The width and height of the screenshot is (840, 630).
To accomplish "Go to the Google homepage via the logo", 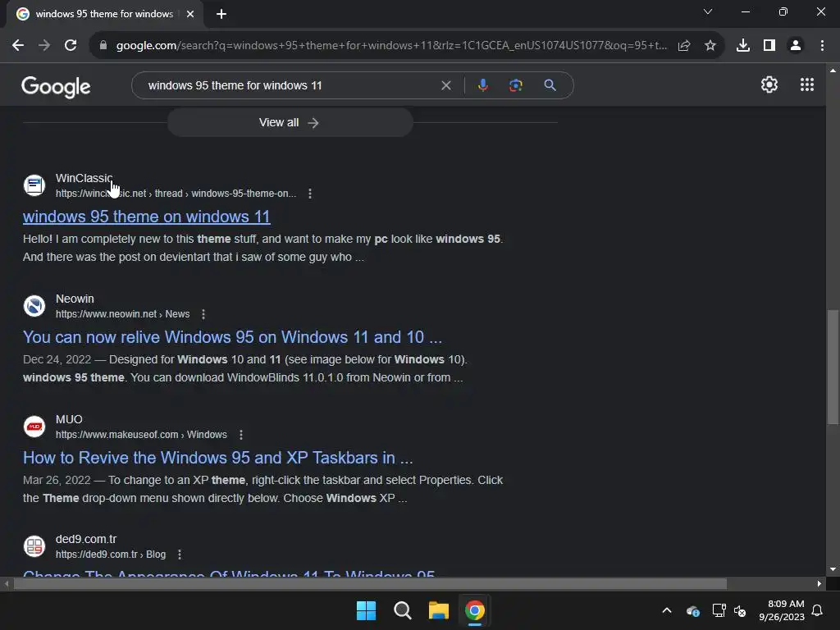I will coord(57,86).
